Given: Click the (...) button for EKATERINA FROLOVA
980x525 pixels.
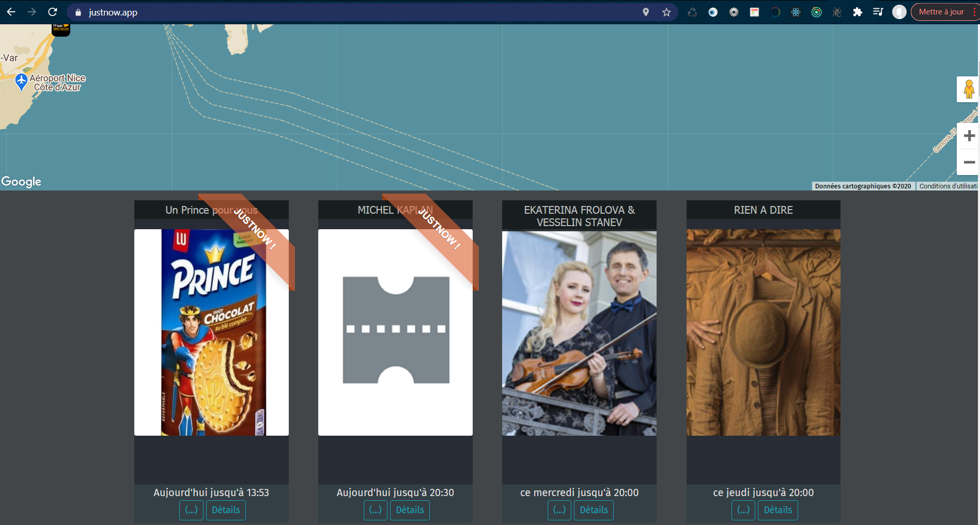Looking at the screenshot, I should click(559, 510).
